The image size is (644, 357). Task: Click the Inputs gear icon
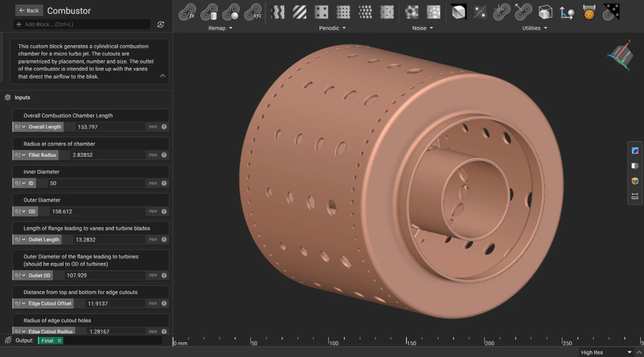pos(8,98)
